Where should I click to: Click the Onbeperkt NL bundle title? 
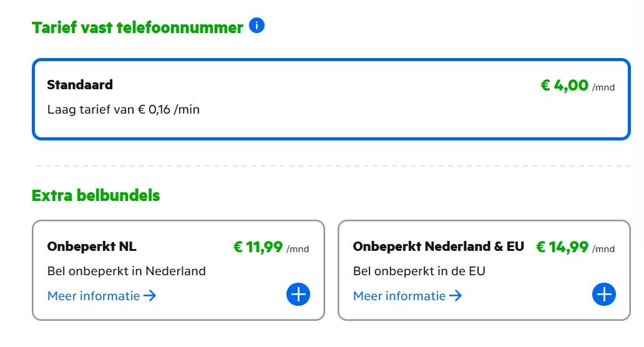coord(92,247)
